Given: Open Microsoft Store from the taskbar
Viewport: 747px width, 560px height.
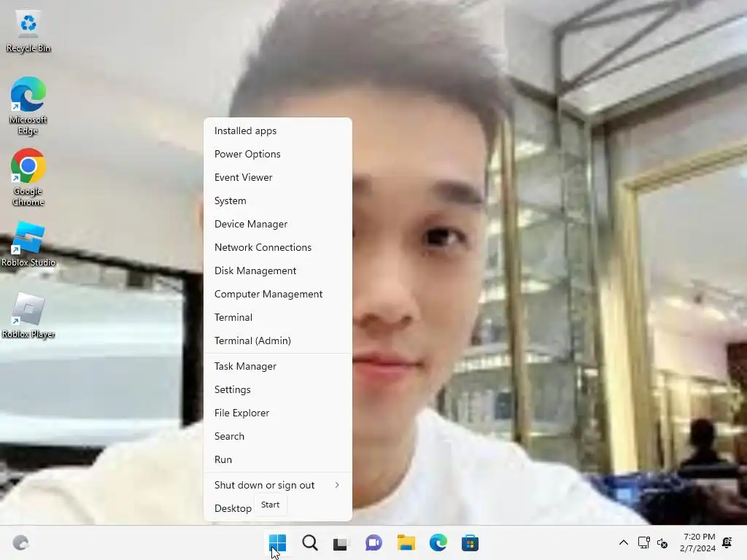Looking at the screenshot, I should click(x=471, y=542).
